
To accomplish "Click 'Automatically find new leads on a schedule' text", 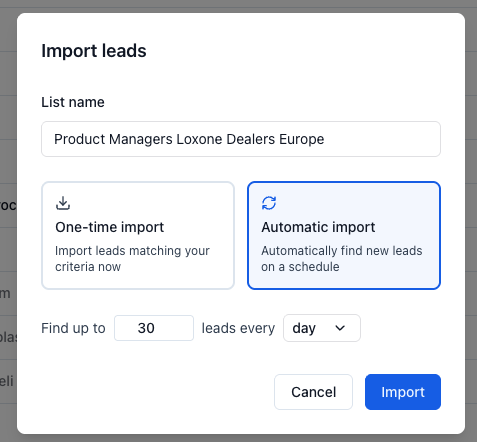I will pos(342,259).
